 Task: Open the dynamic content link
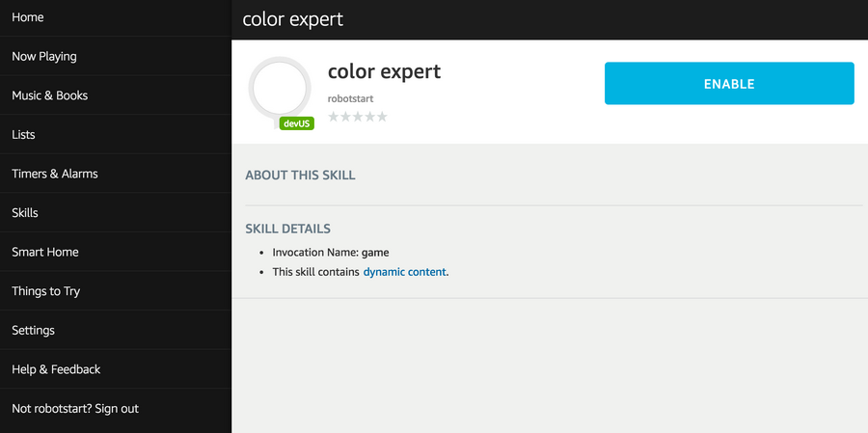[404, 272]
